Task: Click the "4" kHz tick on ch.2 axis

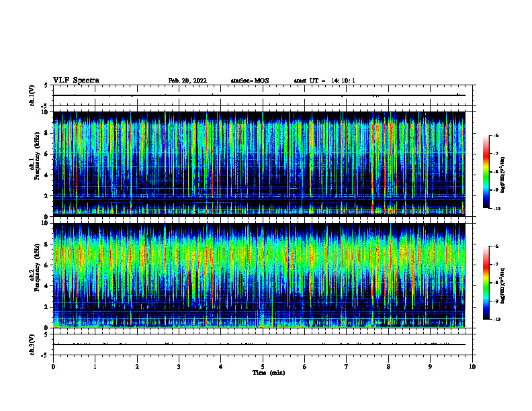Action: 47,286
